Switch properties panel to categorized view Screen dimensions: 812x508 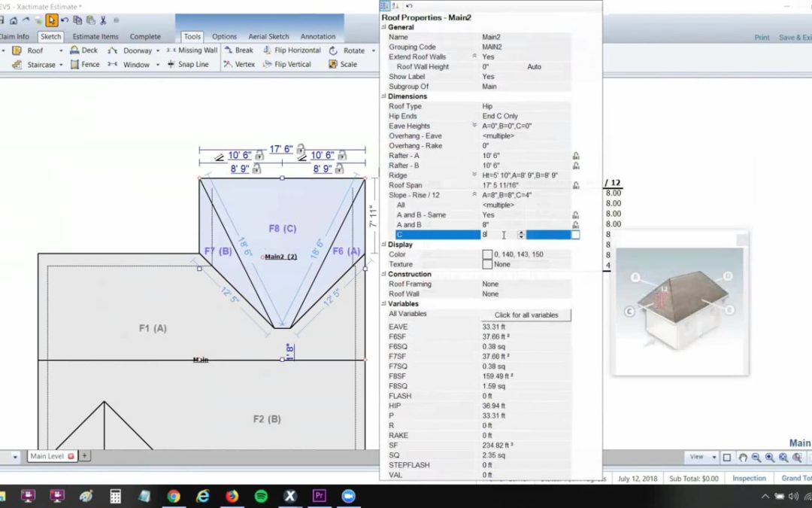384,6
